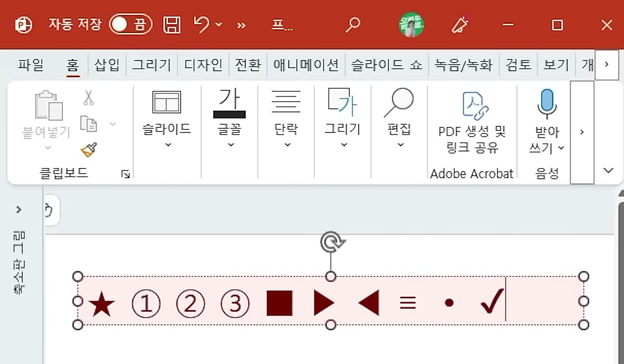Click the Undo arrow icon

202,24
